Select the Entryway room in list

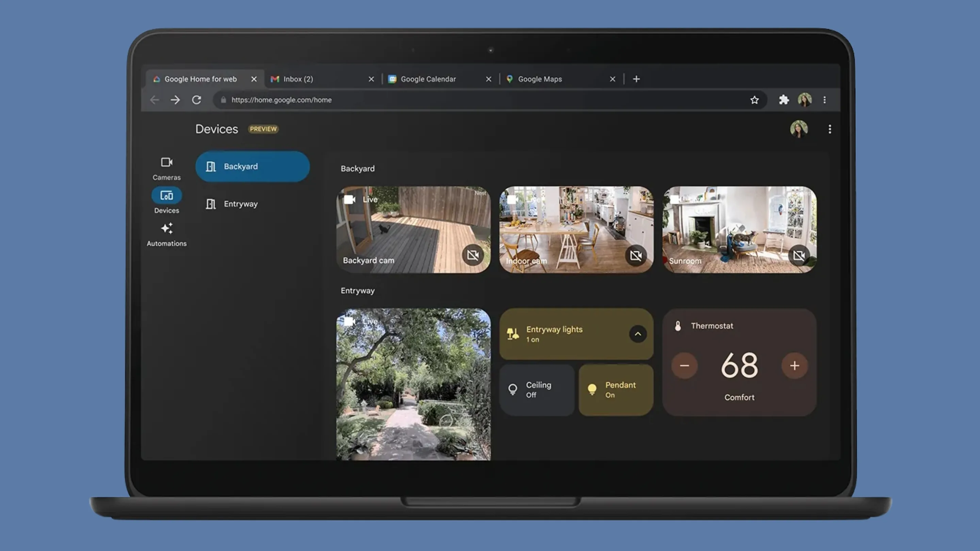[x=241, y=204]
